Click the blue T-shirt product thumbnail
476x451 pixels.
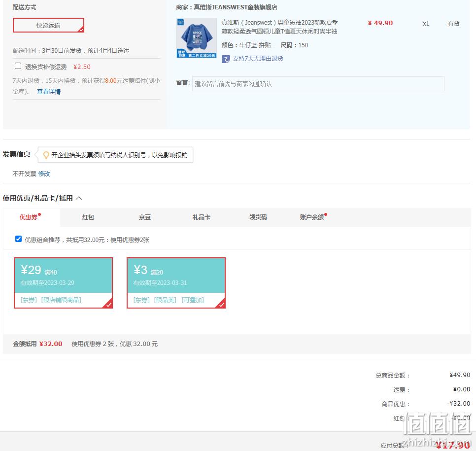197,38
